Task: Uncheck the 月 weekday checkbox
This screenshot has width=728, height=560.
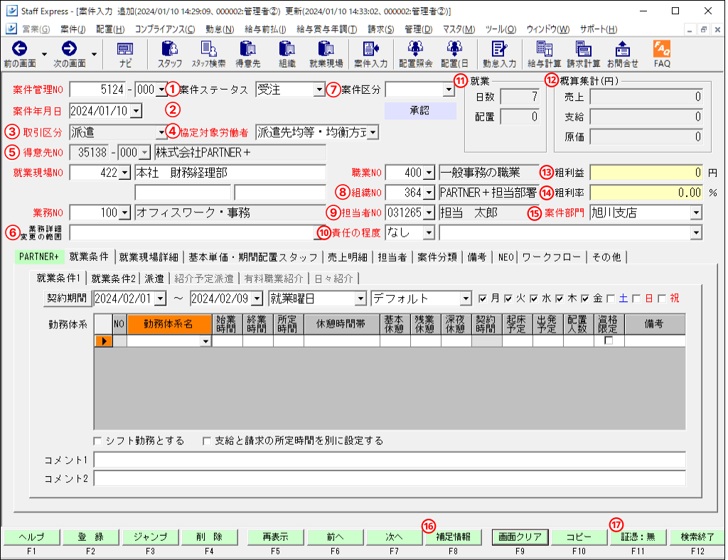Action: click(483, 298)
